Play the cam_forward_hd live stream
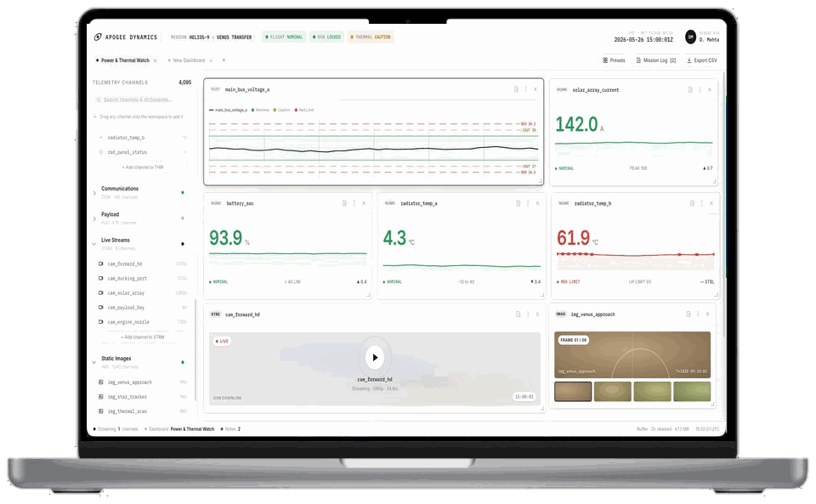The width and height of the screenshot is (816, 504). coord(375,357)
